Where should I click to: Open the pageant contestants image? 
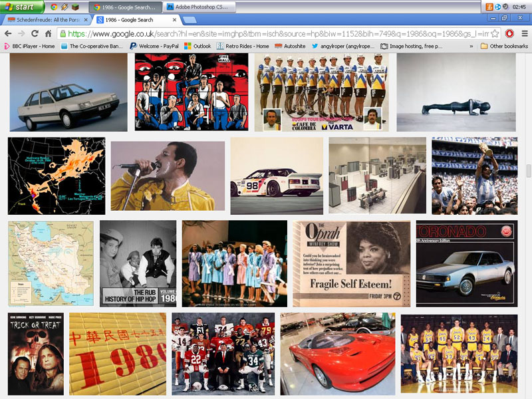(x=235, y=263)
